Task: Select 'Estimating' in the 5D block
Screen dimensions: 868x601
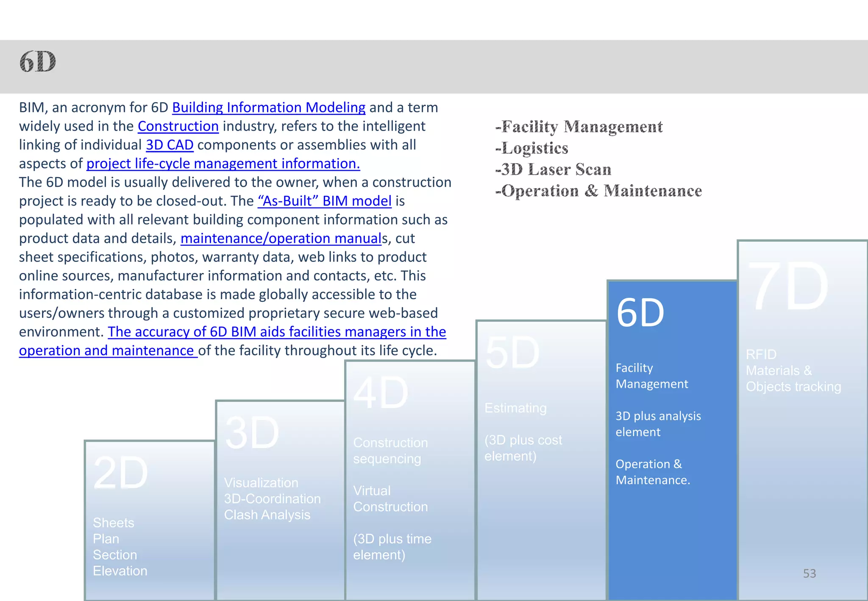Action: (x=516, y=408)
